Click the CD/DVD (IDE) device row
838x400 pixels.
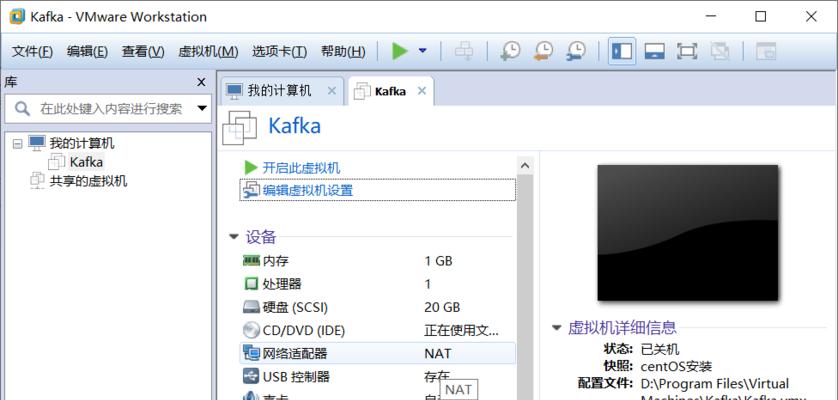(377, 330)
